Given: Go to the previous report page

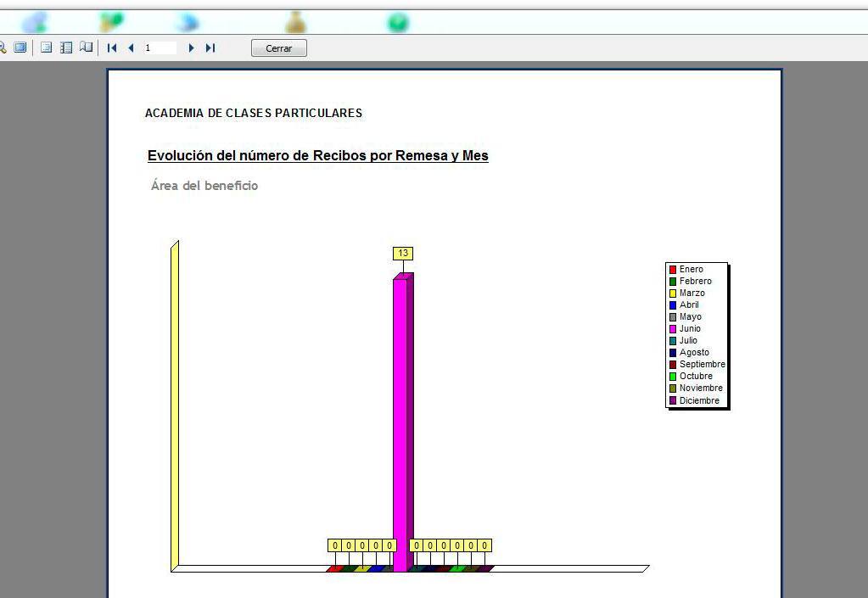Looking at the screenshot, I should (x=131, y=48).
